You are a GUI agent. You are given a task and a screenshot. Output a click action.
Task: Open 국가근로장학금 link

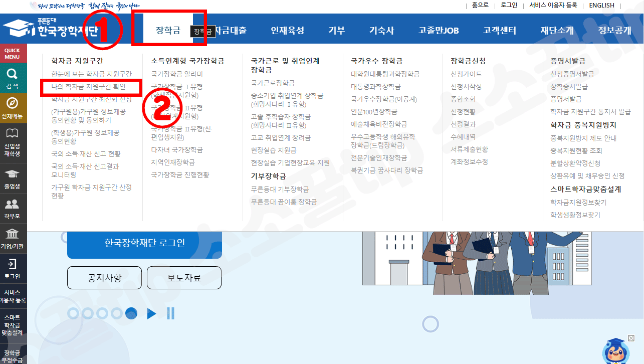coord(273,83)
